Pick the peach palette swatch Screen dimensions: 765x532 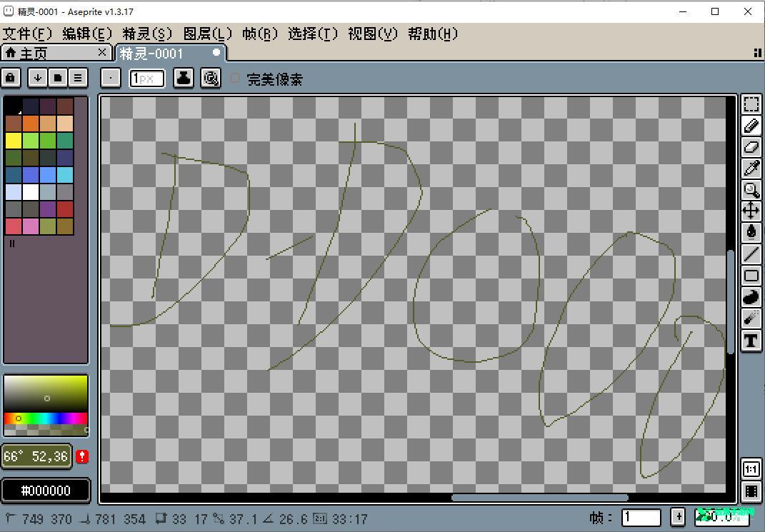tap(65, 124)
